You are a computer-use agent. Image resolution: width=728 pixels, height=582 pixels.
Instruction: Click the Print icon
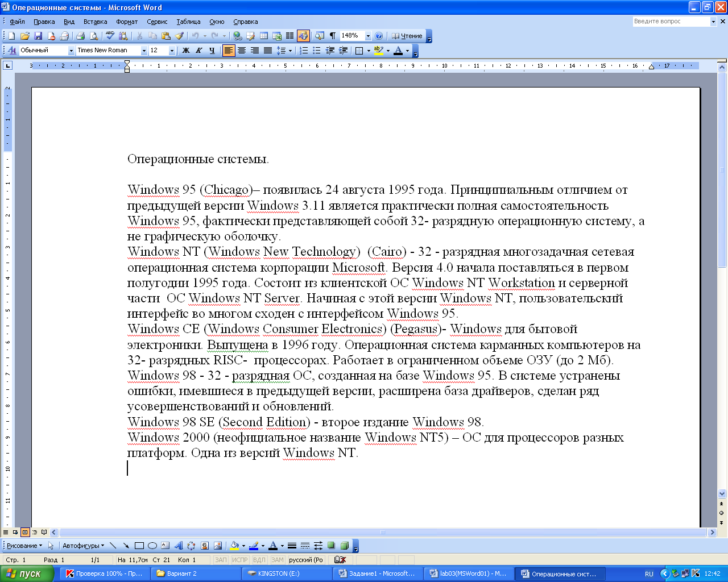pos(80,36)
